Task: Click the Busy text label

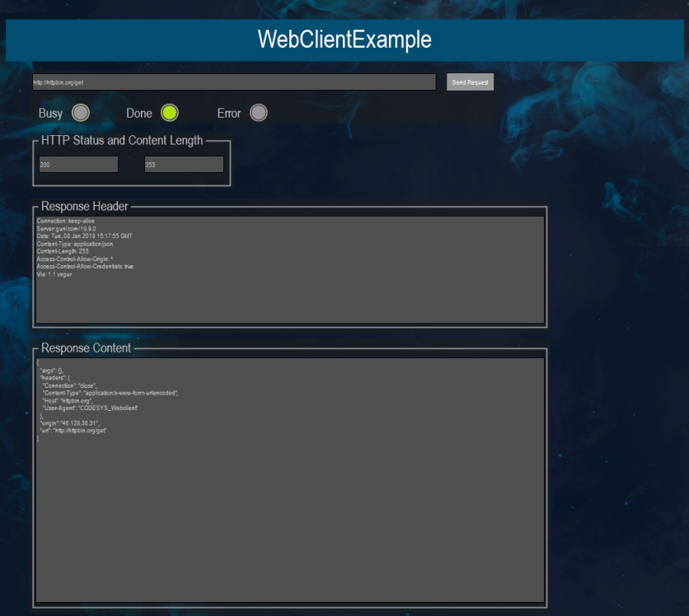Action: click(50, 113)
